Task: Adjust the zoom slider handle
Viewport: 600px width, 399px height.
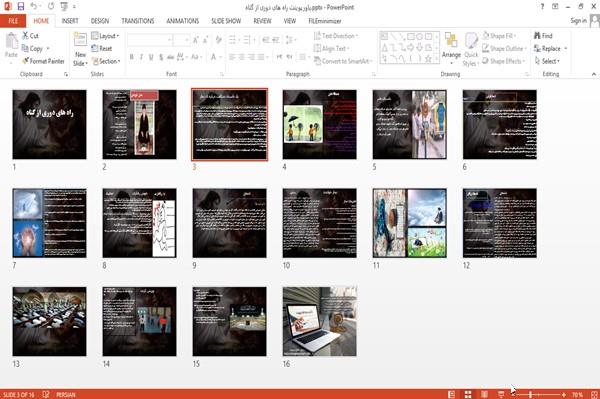Action: (530, 394)
